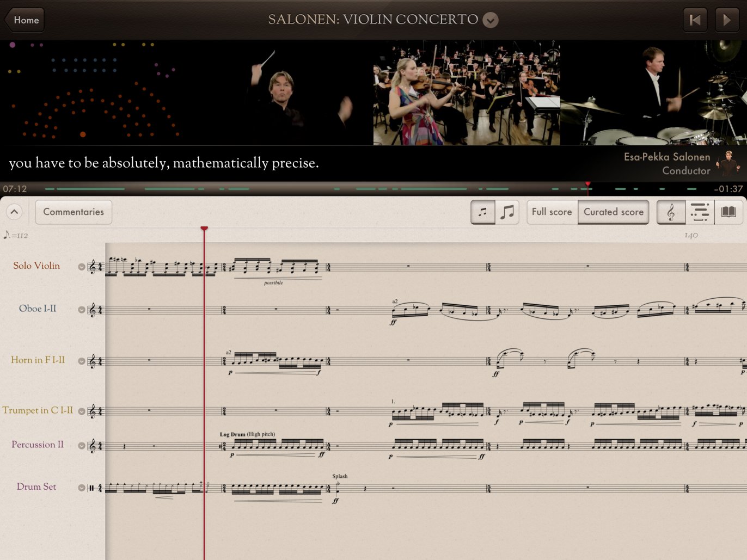
Task: Click the skip-to-beginning playback icon
Action: [x=695, y=20]
